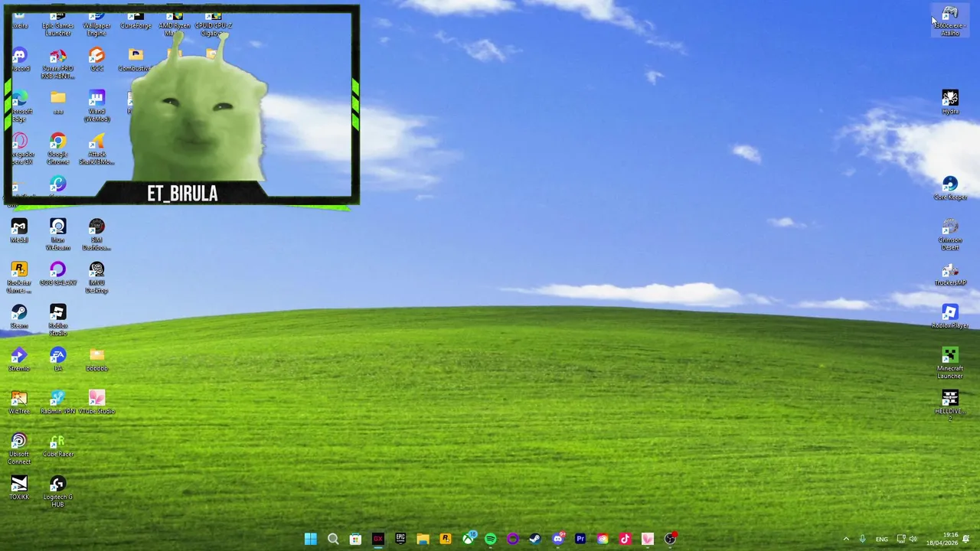980x551 pixels.
Task: Select the 'aaa' folder on desktop
Action: click(x=58, y=103)
